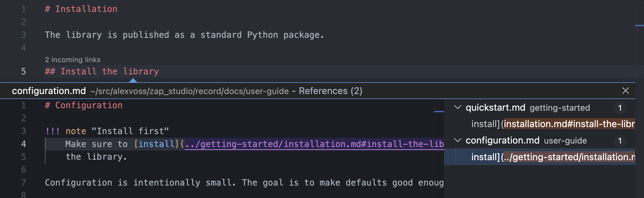Click the '# Configuration' heading in peek editor
644x198 pixels.
click(x=84, y=105)
